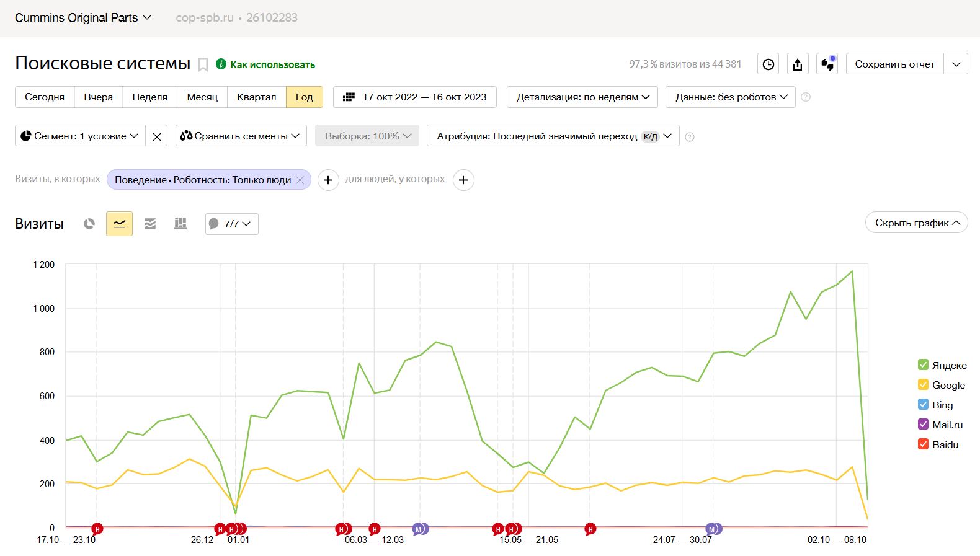Open report history clock icon

click(x=768, y=64)
